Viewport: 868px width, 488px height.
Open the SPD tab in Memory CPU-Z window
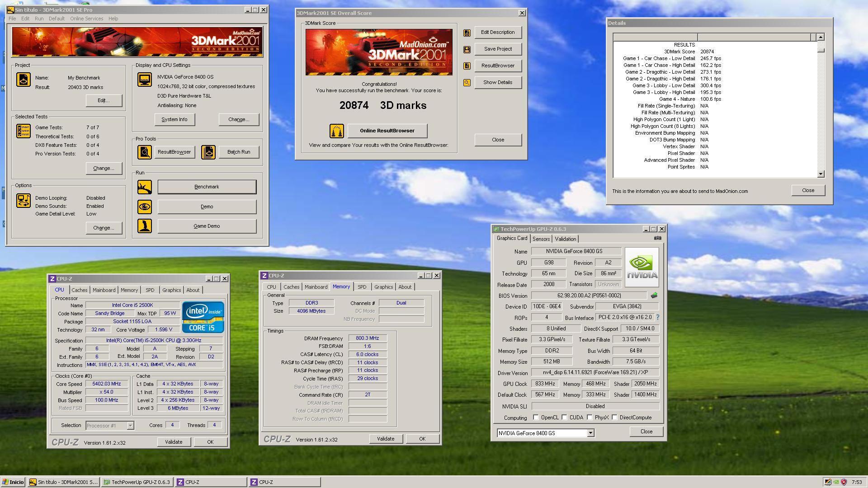click(362, 287)
